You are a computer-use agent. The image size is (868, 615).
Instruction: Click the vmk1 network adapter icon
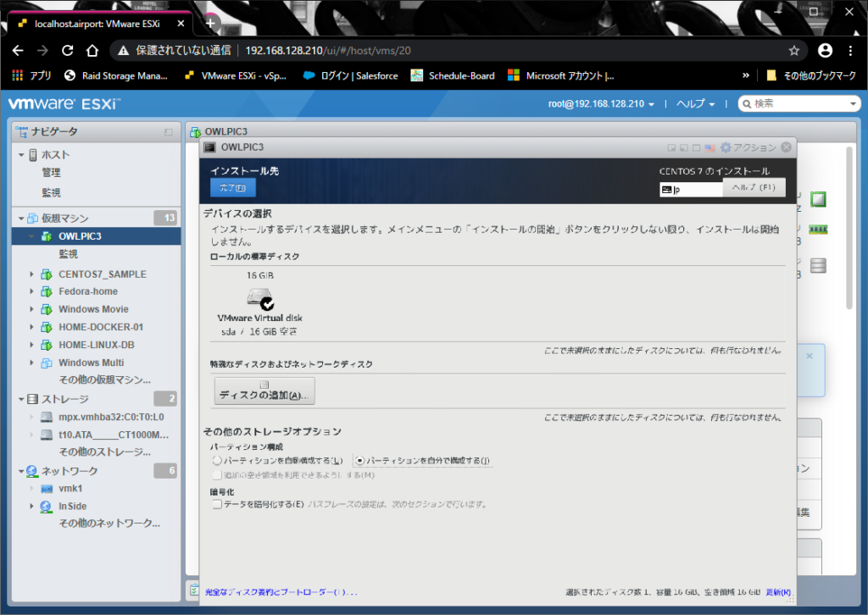coord(47,489)
